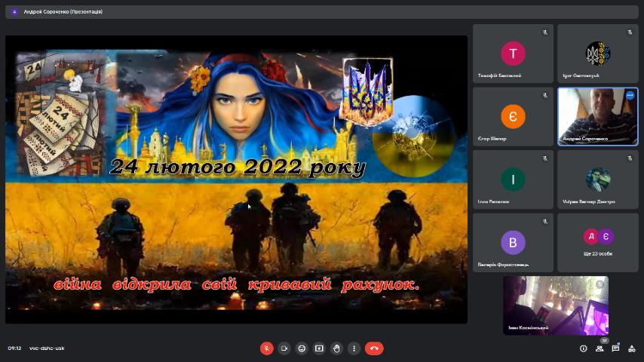Show the participants people panel
Screen dimensions: 644x362
(600, 348)
